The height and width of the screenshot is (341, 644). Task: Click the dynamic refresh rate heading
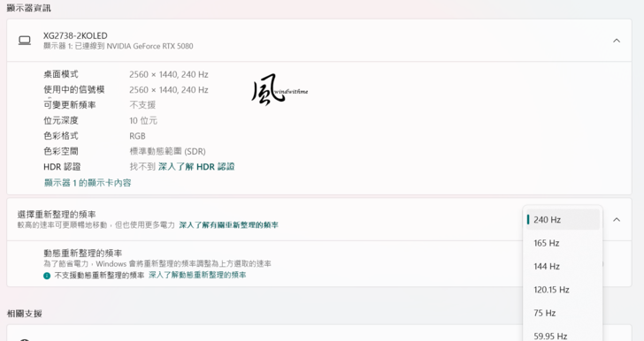tap(83, 254)
